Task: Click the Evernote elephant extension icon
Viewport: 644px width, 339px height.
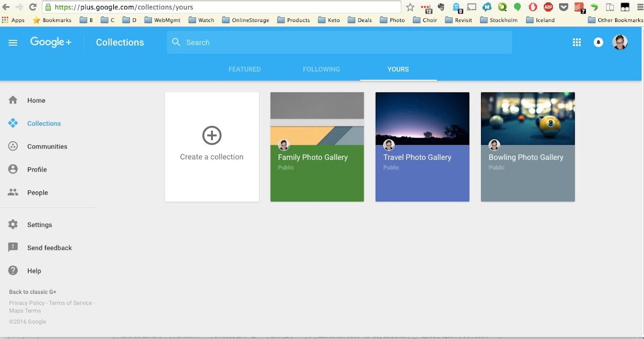Action: pos(441,7)
